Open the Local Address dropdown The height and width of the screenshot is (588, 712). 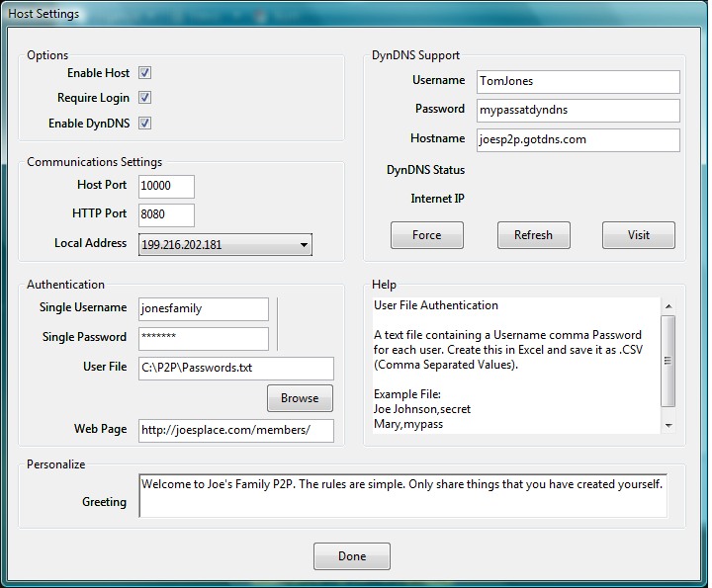click(x=225, y=244)
